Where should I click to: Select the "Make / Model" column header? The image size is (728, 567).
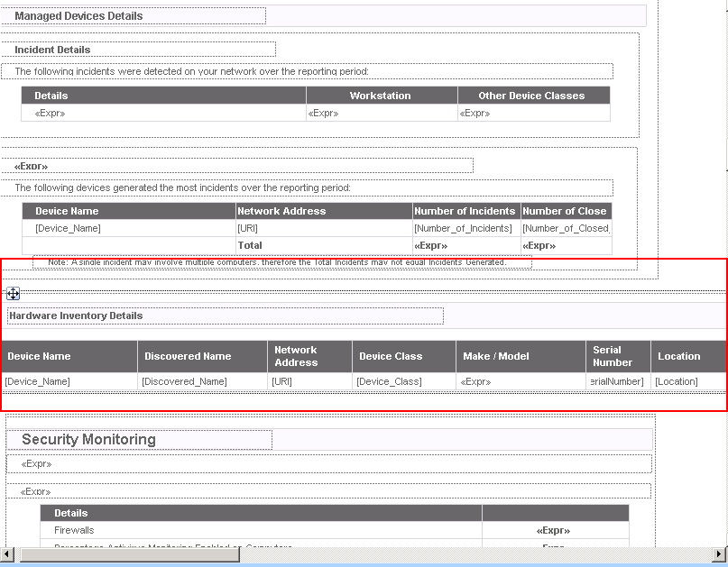521,356
